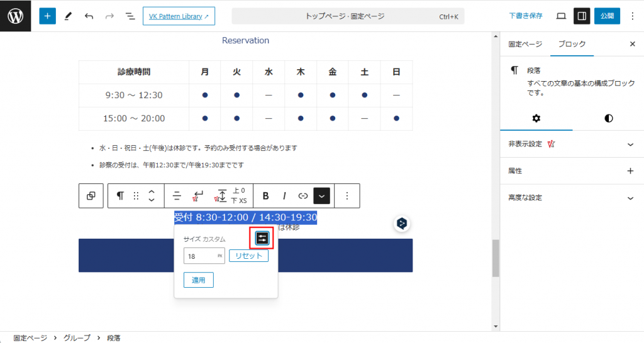
Task: Click the editor vertical scrollbar thumb
Action: [x=496, y=258]
